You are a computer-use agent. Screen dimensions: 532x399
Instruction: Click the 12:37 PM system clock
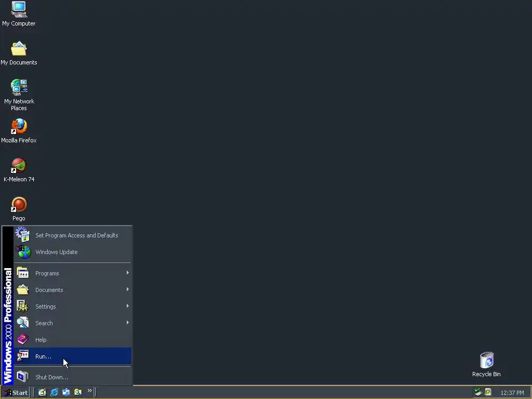coord(512,393)
